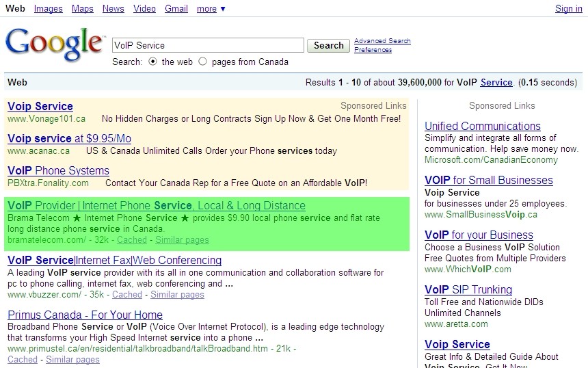
Task: Open 'Primus Canada - For Your Home' result
Action: coord(85,315)
